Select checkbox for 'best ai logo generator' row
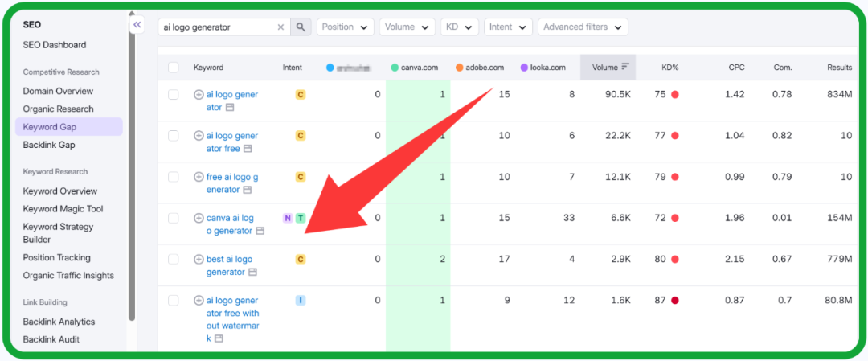The width and height of the screenshot is (868, 361). [174, 260]
